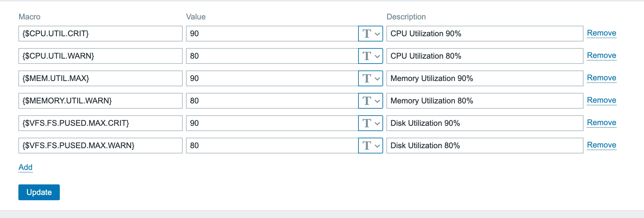Open value type dropdown for {$VFS.FS.PUSED.MAX.WARN}
This screenshot has width=644, height=218.
371,146
